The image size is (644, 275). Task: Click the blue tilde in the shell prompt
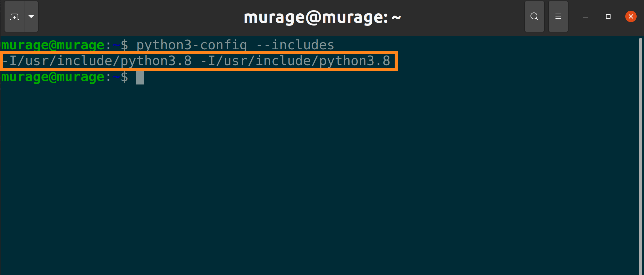116,77
